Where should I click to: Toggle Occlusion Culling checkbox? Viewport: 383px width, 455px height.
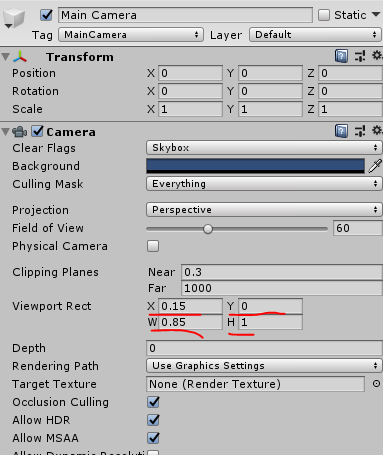tap(153, 402)
